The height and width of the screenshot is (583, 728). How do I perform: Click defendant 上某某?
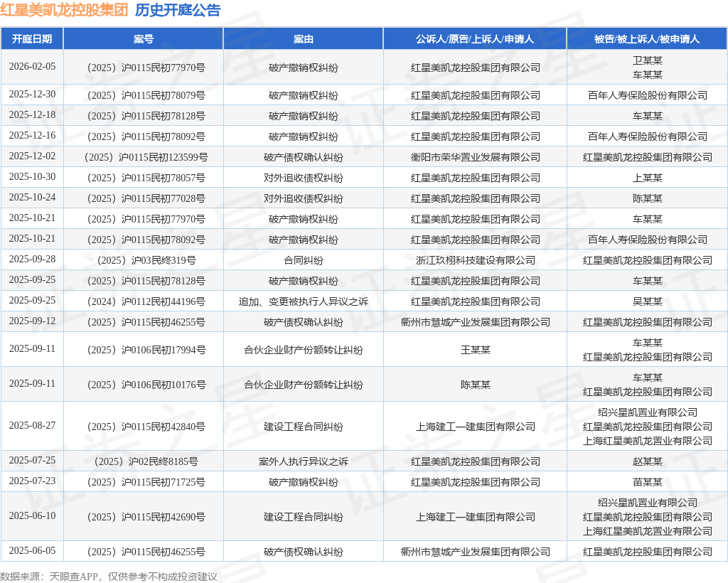[x=648, y=178]
